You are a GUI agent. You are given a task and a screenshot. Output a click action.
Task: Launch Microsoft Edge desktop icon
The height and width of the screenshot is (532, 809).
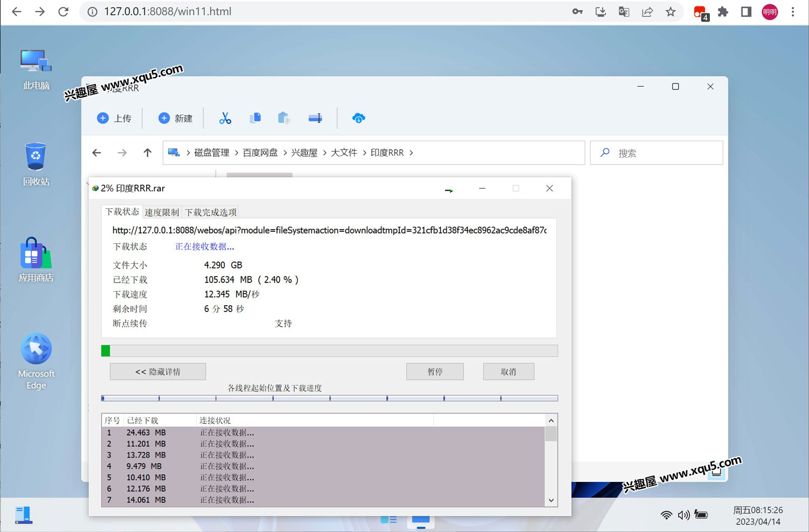[36, 361]
